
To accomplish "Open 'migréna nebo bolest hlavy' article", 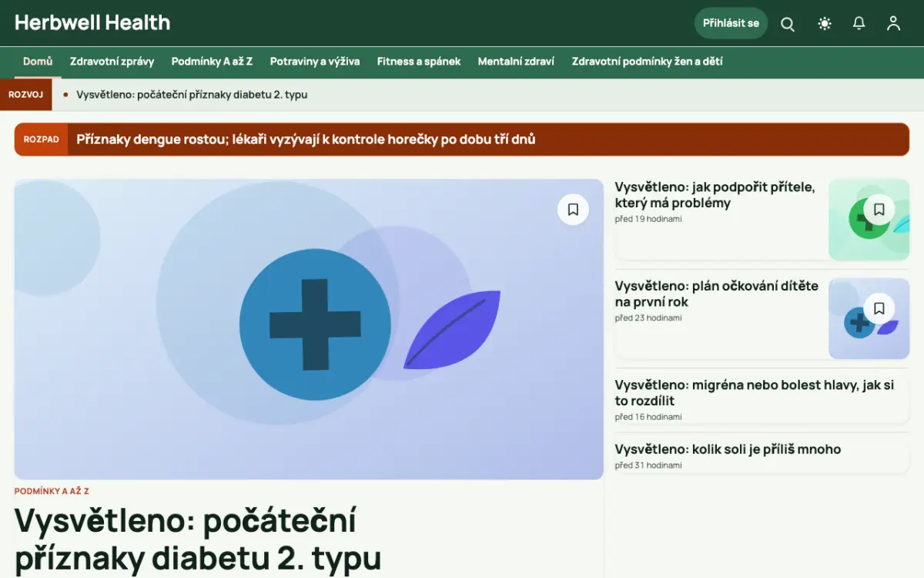I will (x=755, y=392).
